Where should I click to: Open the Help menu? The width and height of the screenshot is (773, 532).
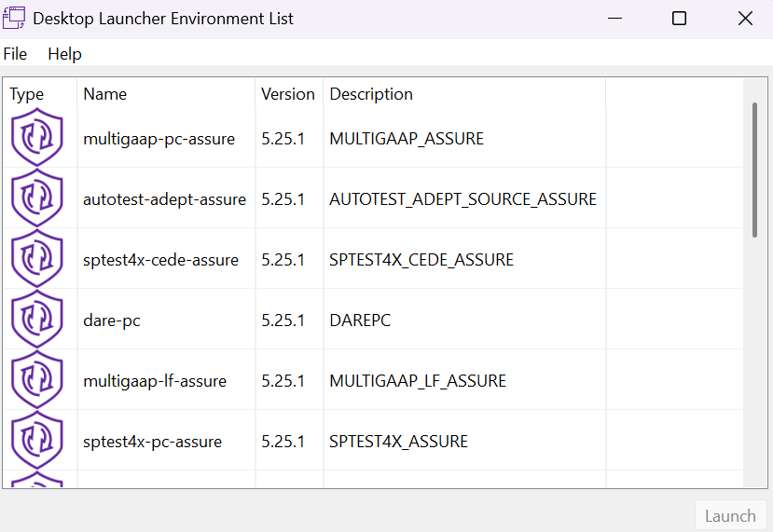(x=64, y=54)
